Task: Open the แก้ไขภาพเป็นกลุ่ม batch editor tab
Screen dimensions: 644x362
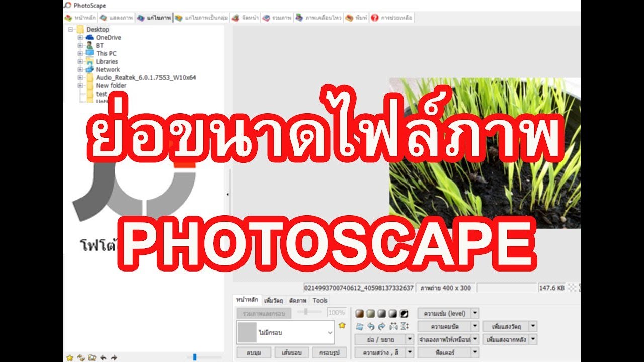Action: [x=202, y=18]
